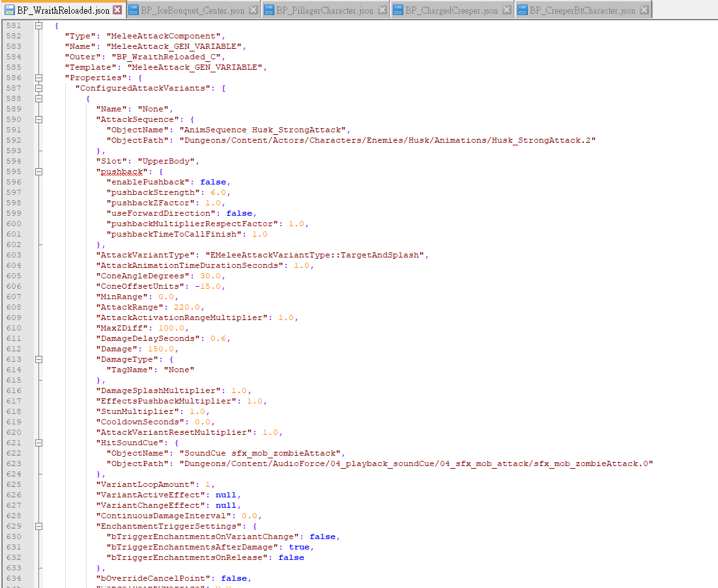The height and width of the screenshot is (588, 718).
Task: Collapse AttackSequence fold on line 590
Action: click(39, 119)
